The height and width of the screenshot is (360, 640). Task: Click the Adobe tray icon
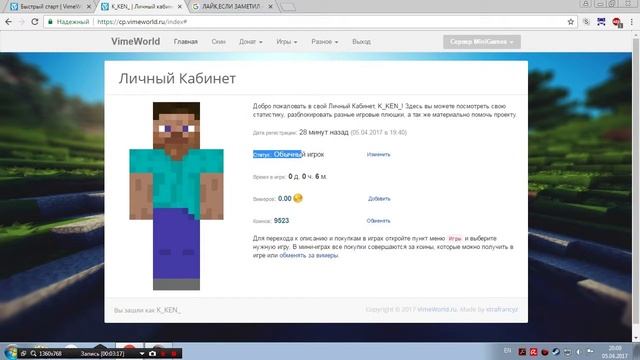coord(522,352)
